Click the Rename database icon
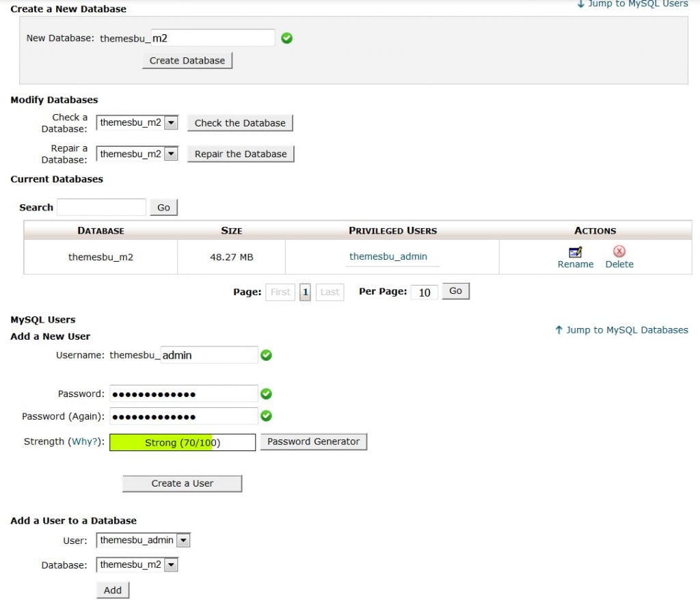 tap(575, 252)
